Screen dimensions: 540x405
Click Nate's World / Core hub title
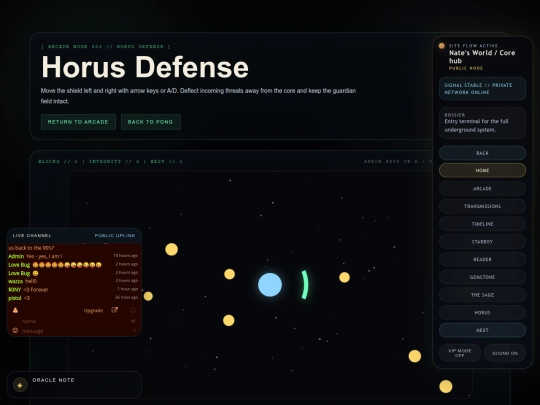(x=482, y=57)
